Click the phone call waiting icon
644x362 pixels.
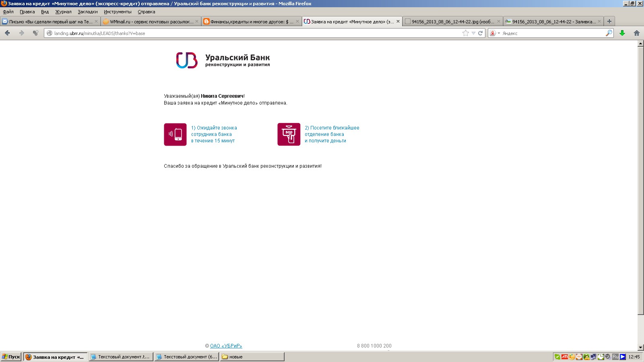point(175,134)
